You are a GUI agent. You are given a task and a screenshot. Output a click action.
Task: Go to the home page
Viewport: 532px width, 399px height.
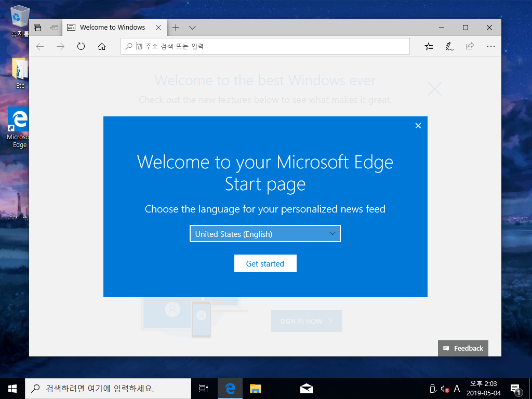point(102,46)
